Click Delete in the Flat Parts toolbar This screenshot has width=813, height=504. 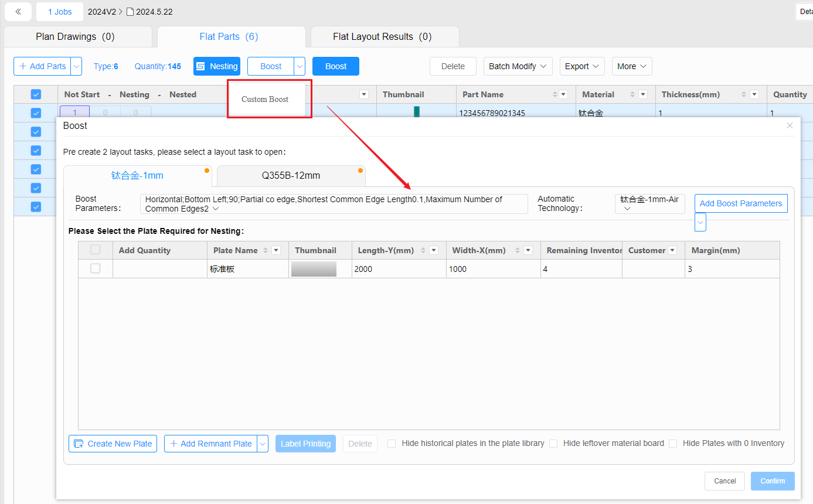453,66
